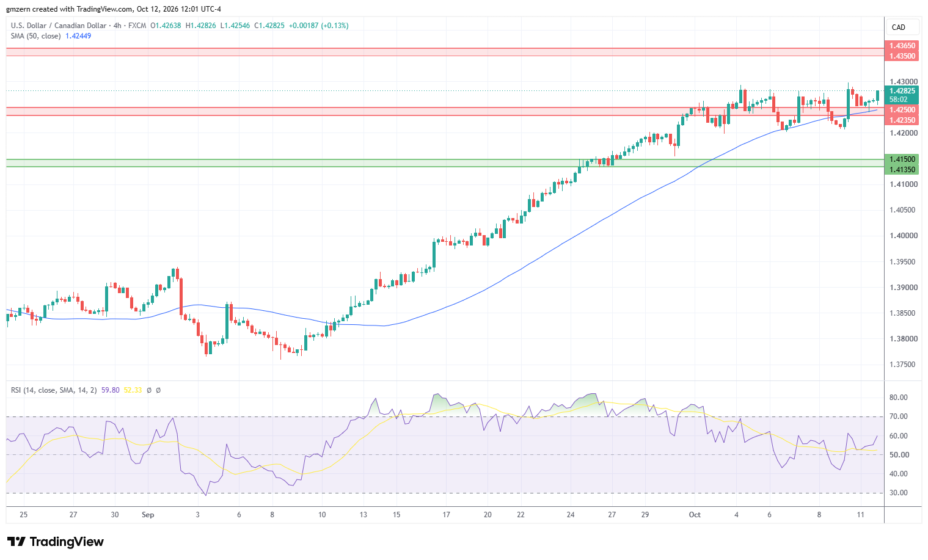Click the RSI axis value 50.00

point(899,455)
